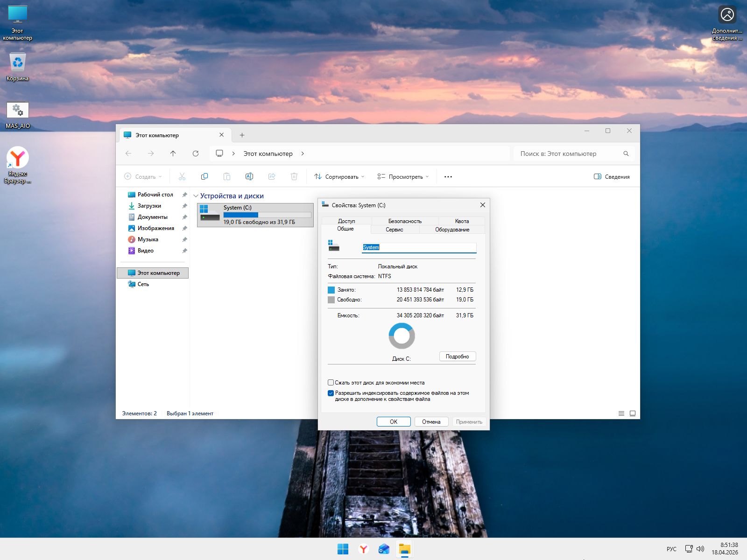The width and height of the screenshot is (747, 560).
Task: Collapse the 'Устройства и диски' group
Action: 196,196
